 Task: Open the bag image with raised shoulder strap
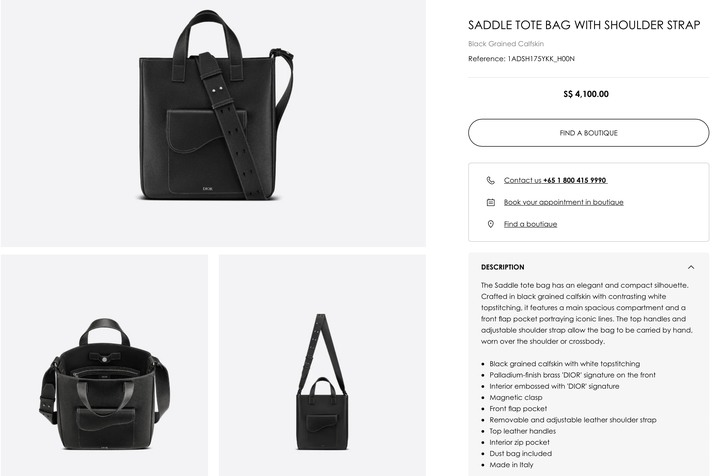point(322,365)
